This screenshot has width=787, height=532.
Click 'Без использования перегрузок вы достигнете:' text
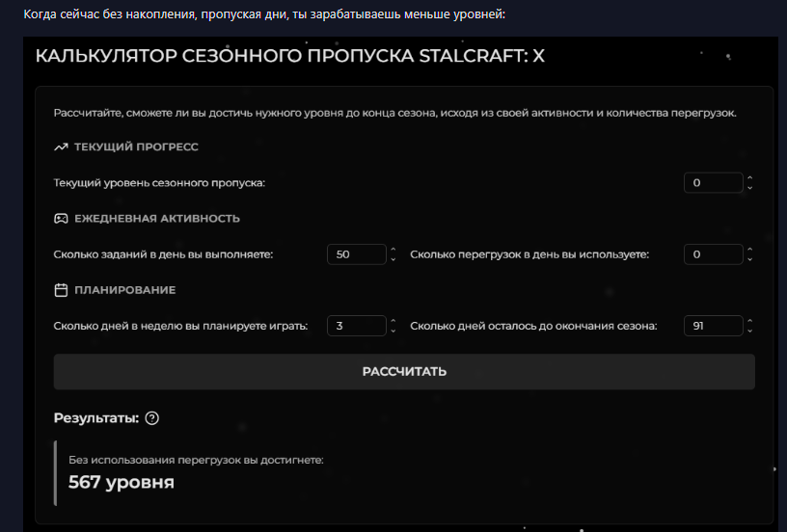pyautogui.click(x=196, y=460)
